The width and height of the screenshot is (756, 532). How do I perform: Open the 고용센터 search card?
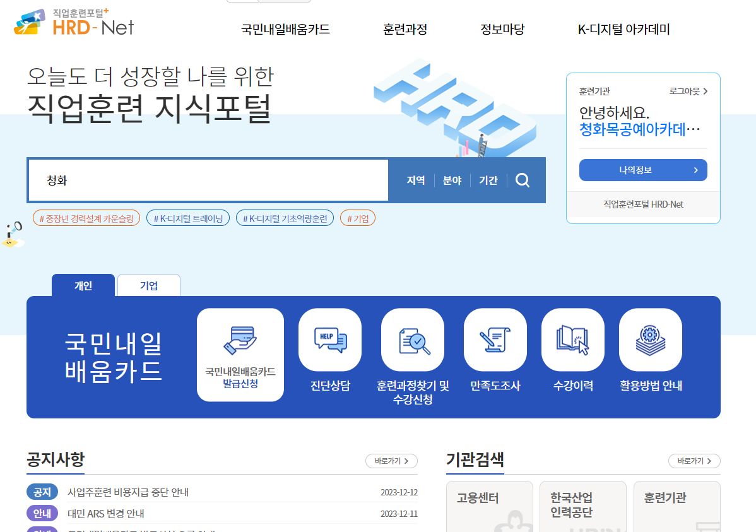pos(489,506)
